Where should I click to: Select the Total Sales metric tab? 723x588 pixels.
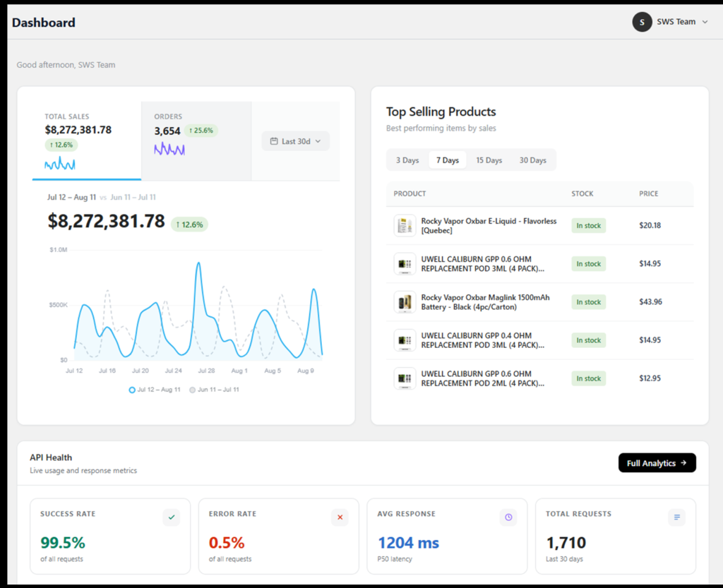[x=87, y=140]
